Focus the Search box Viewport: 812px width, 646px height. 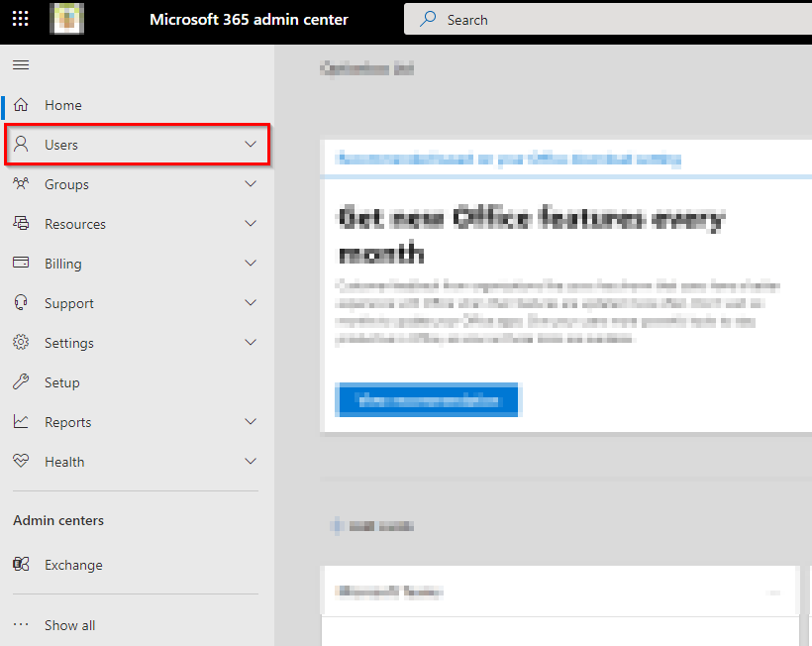click(608, 20)
